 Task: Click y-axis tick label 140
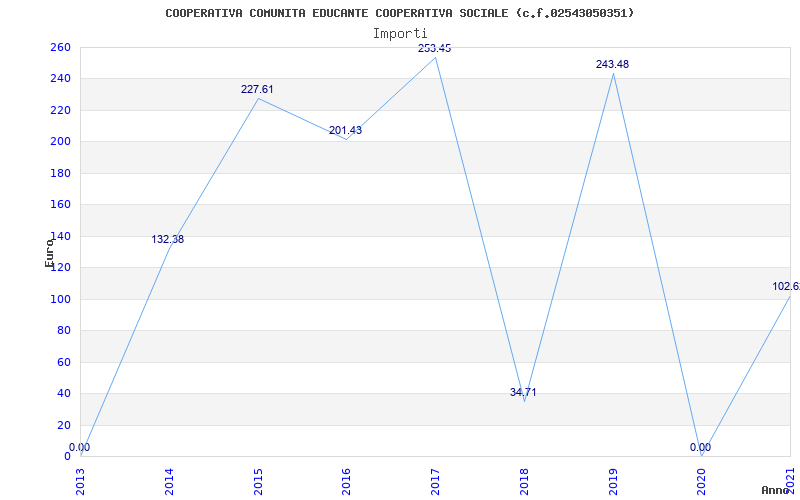60,236
